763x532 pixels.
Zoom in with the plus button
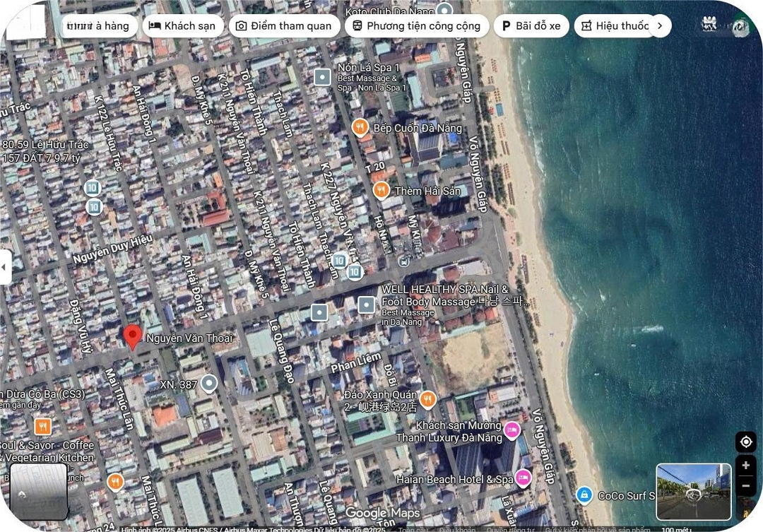tap(745, 466)
